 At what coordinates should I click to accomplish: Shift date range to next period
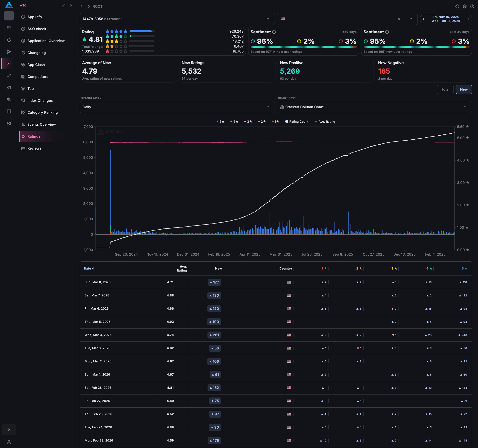tap(468, 19)
